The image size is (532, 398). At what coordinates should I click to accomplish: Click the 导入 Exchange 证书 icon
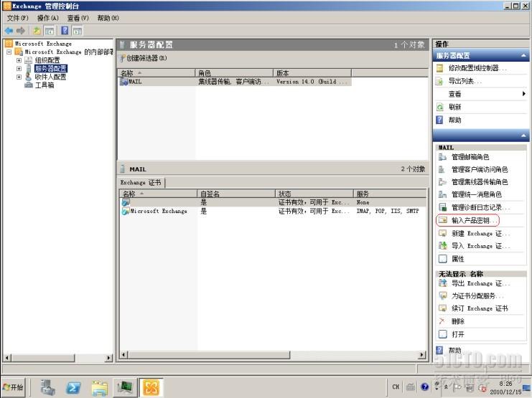coord(442,246)
